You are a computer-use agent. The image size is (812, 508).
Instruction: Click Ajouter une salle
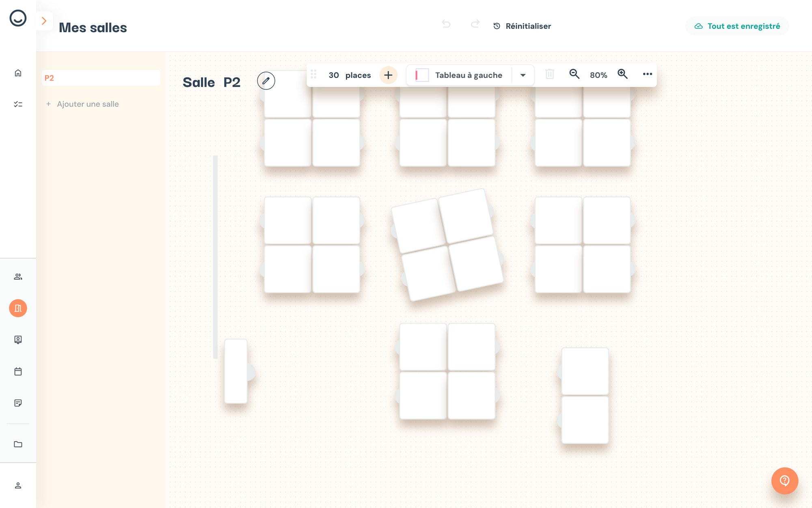tap(83, 104)
